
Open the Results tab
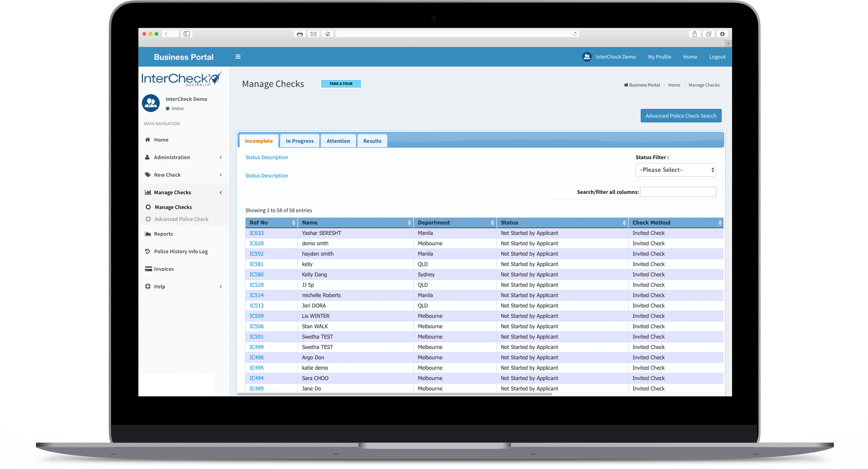pyautogui.click(x=372, y=141)
